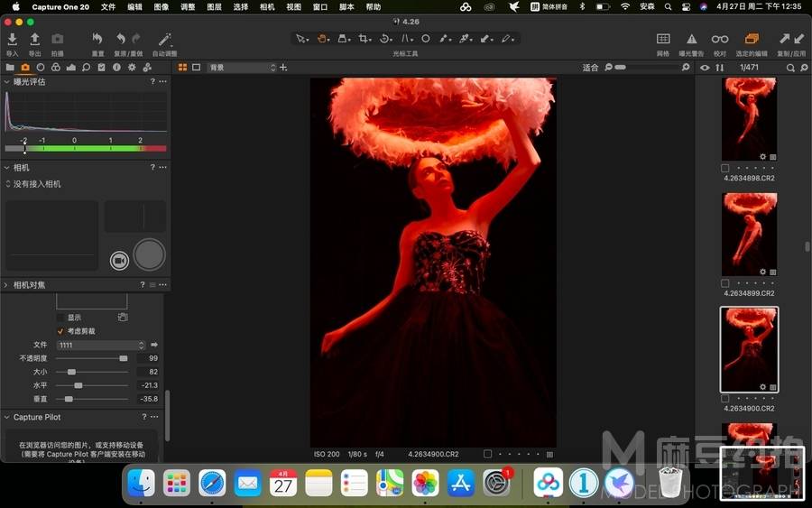Open the 文件 1111 overlay dropdown
This screenshot has height=508, width=812.
click(x=101, y=345)
